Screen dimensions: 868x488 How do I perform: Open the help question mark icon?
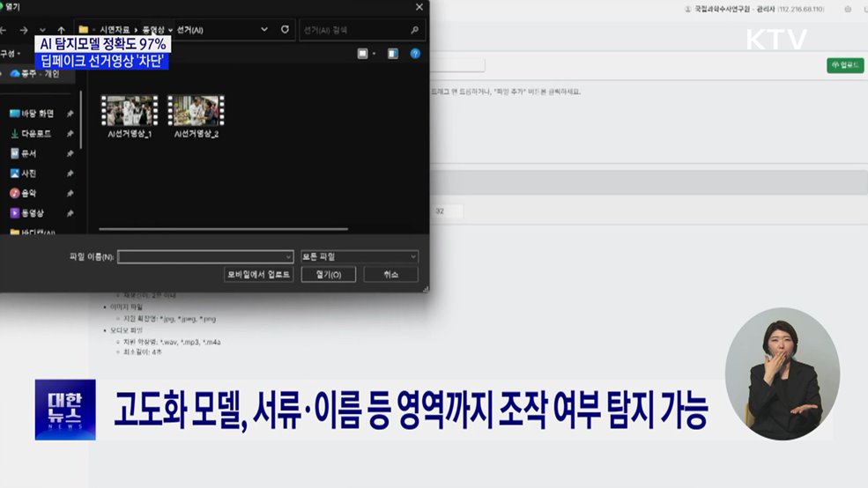click(415, 54)
